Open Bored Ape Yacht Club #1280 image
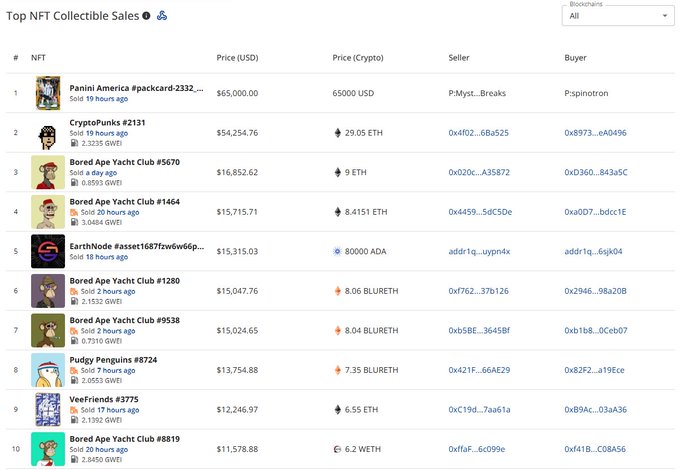This screenshot has width=680, height=470. pyautogui.click(x=48, y=290)
